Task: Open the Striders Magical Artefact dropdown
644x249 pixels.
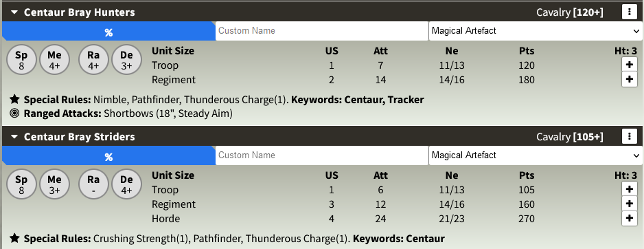Action: (x=536, y=155)
